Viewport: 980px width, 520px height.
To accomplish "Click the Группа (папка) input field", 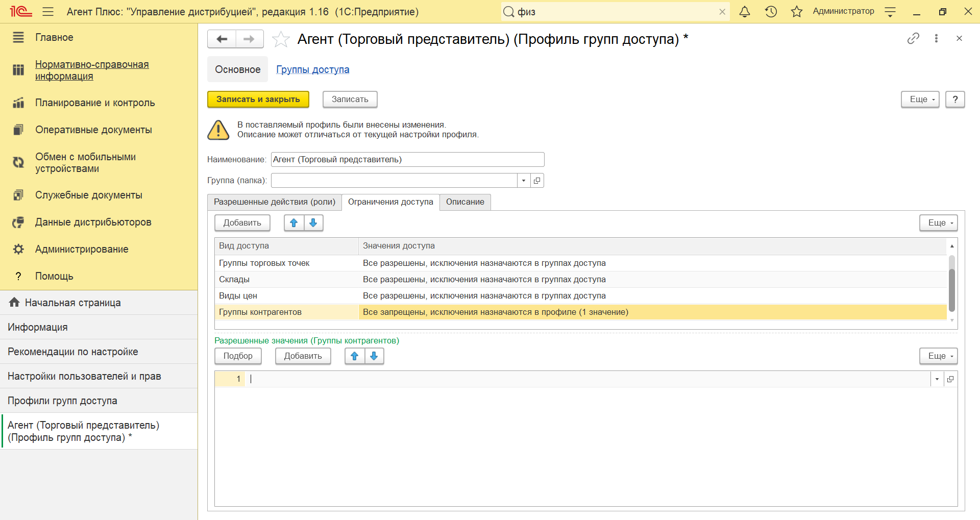I will tap(394, 181).
